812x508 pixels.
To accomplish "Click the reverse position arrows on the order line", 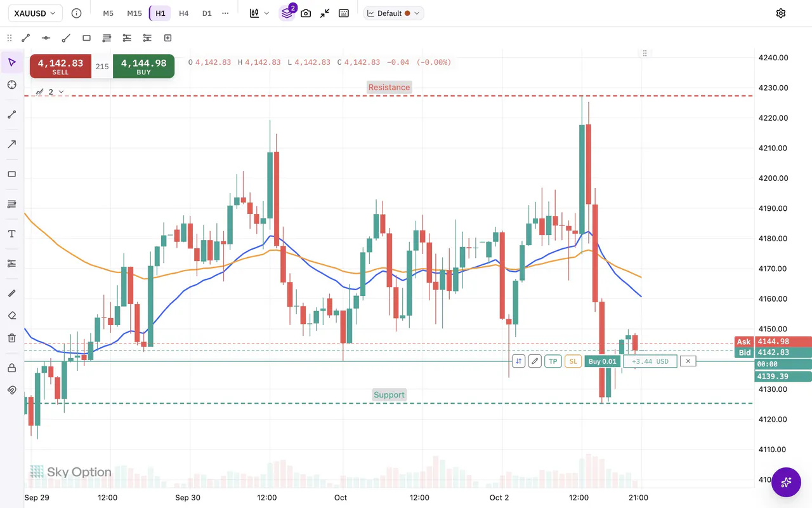I will pos(518,361).
